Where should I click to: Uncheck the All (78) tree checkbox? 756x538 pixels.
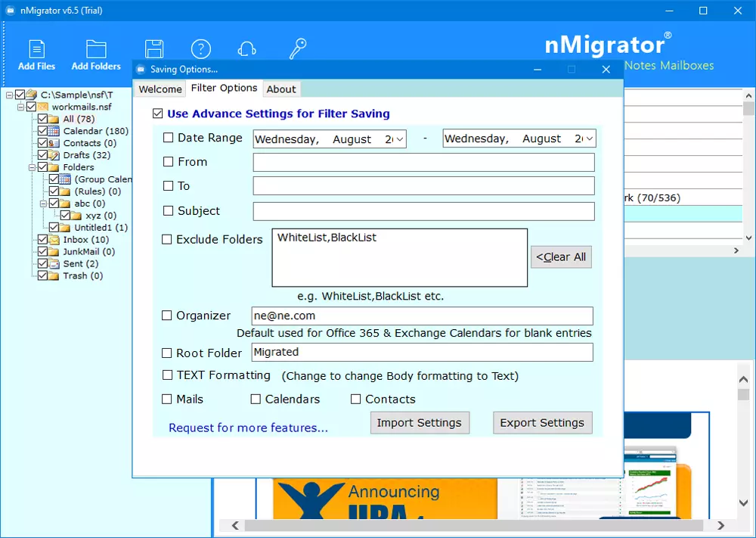[42, 119]
